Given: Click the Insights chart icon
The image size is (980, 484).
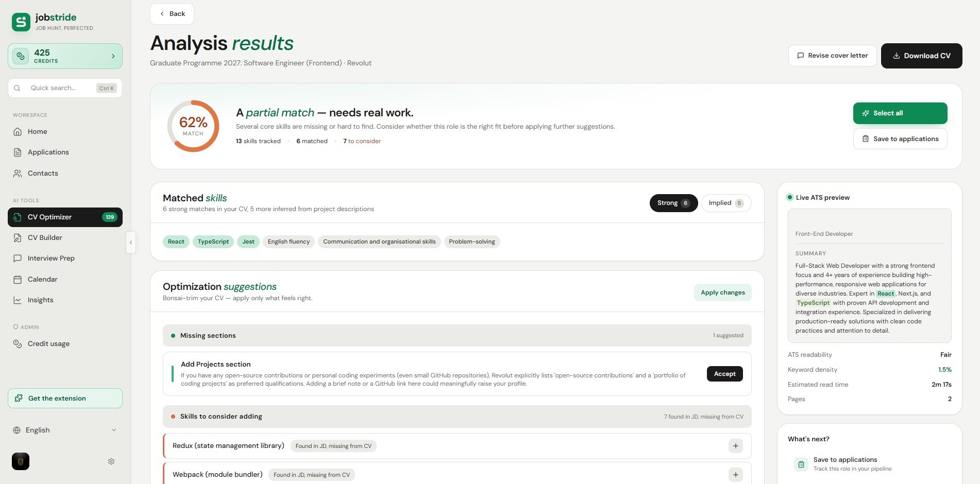Looking at the screenshot, I should (x=18, y=300).
